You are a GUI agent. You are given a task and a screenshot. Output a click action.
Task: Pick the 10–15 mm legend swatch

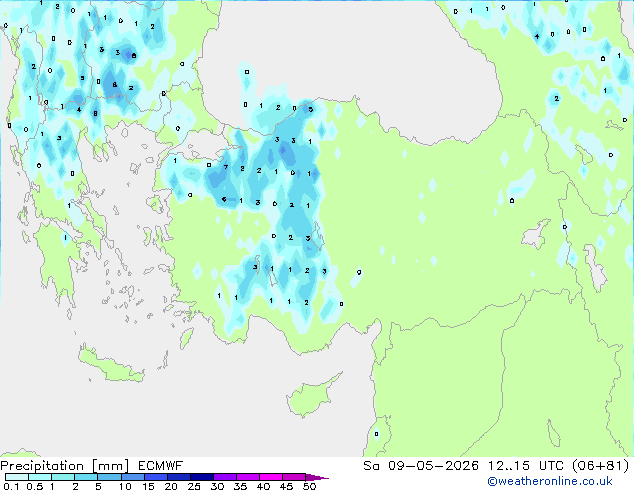coord(132,477)
